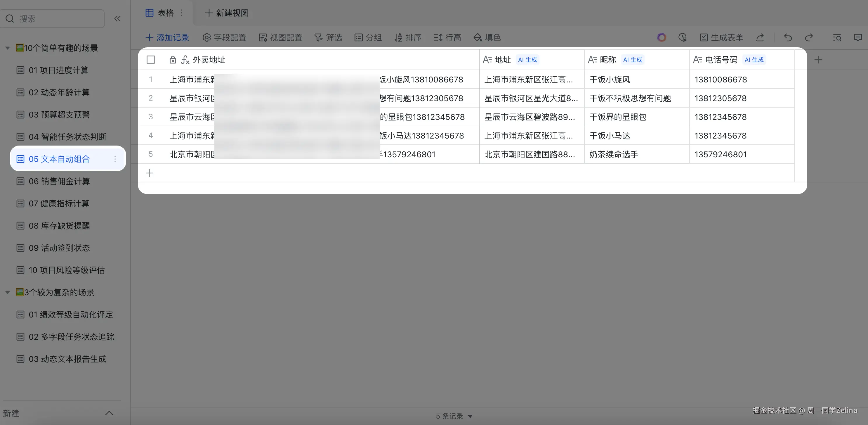The height and width of the screenshot is (425, 868).
Task: Add a new column with plus icon
Action: [x=818, y=60]
